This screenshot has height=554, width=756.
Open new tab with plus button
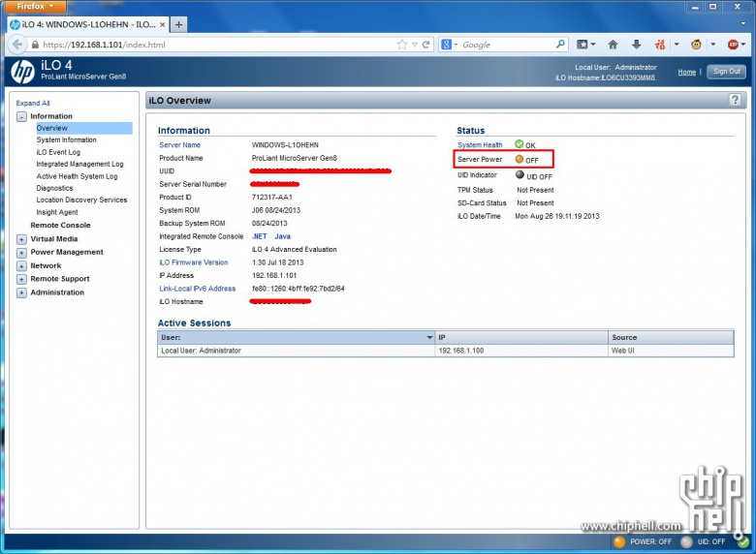pos(178,24)
